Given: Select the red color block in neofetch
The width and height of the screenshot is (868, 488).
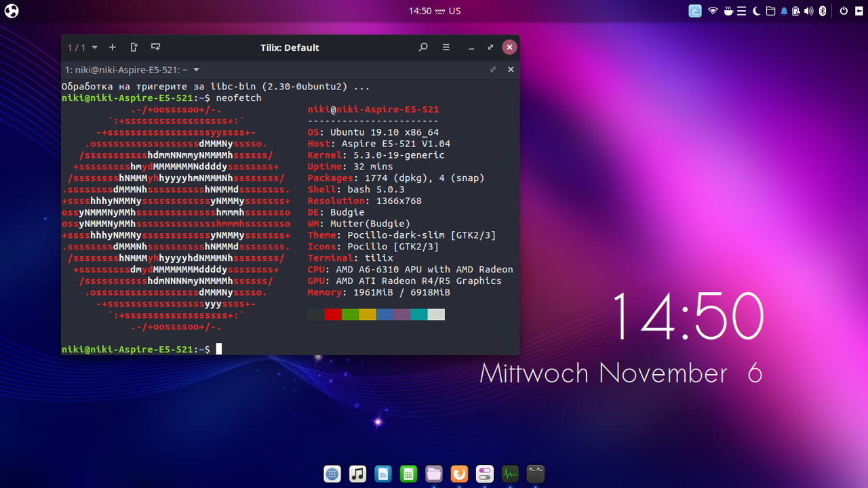Looking at the screenshot, I should [x=333, y=314].
